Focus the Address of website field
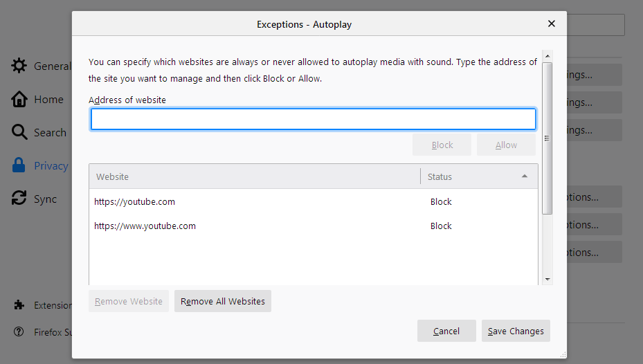This screenshot has width=643, height=364. click(314, 119)
